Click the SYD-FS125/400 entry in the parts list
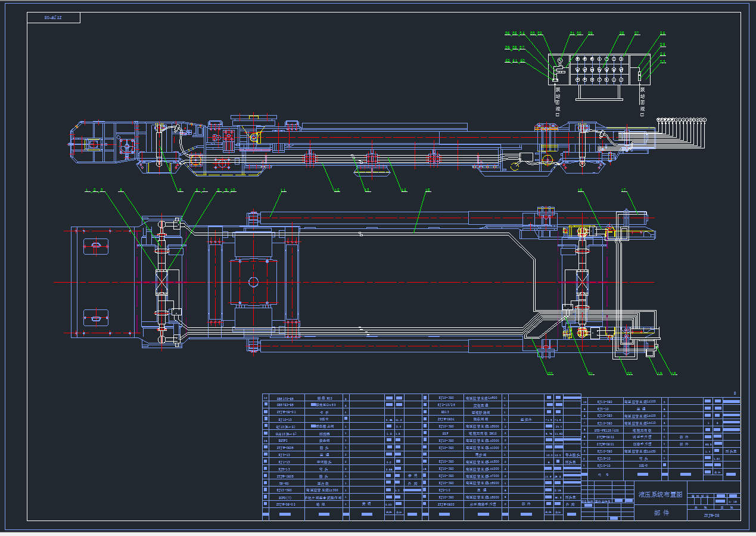The height and width of the screenshot is (536, 756). pos(607,430)
